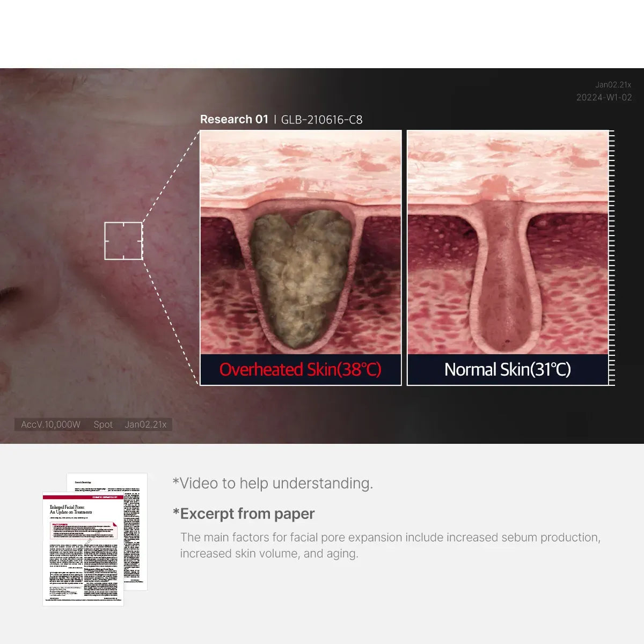
Task: Click the '*Video to help understanding.' note
Action: [x=273, y=483]
